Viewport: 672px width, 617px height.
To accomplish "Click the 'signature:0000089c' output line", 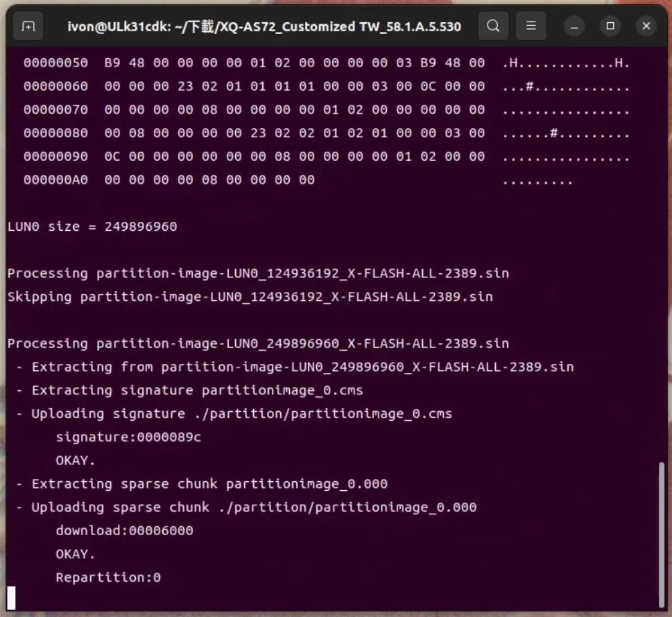I will click(x=128, y=437).
